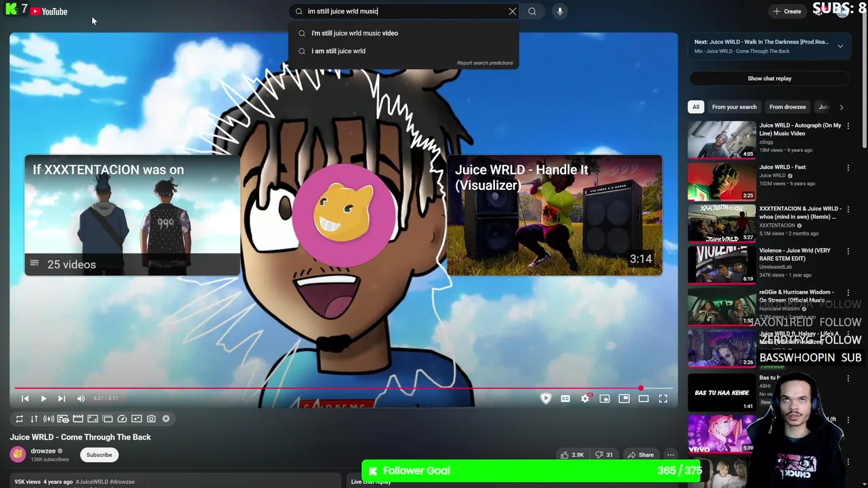Pick suggestion 'i'm still juice wrld music video'

[x=403, y=33]
